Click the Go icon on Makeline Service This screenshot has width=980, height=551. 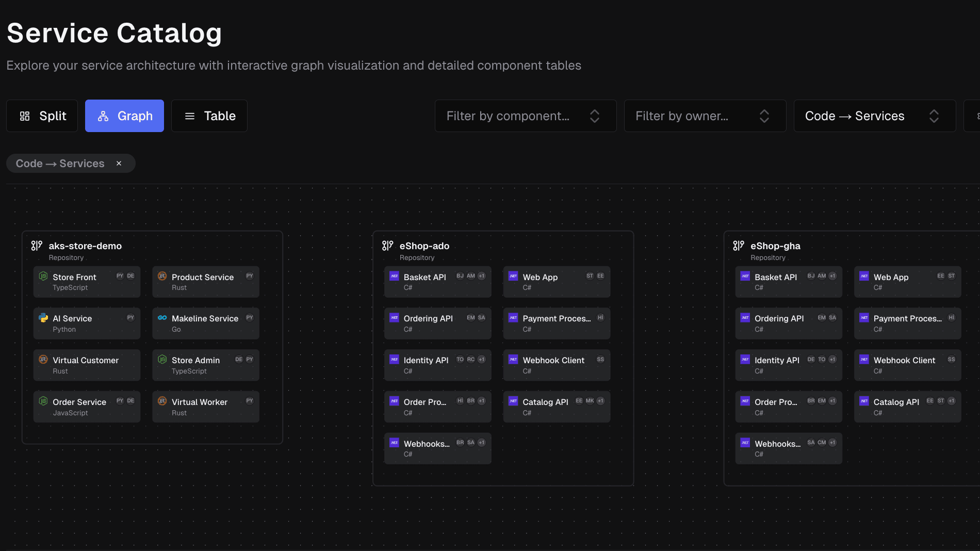click(x=162, y=318)
